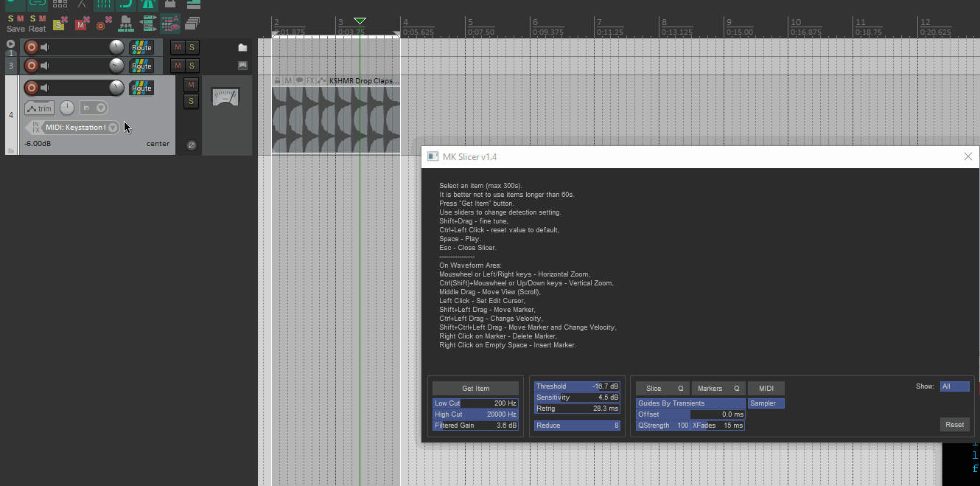980x486 pixels.
Task: Select the Sampler mode option
Action: point(766,403)
